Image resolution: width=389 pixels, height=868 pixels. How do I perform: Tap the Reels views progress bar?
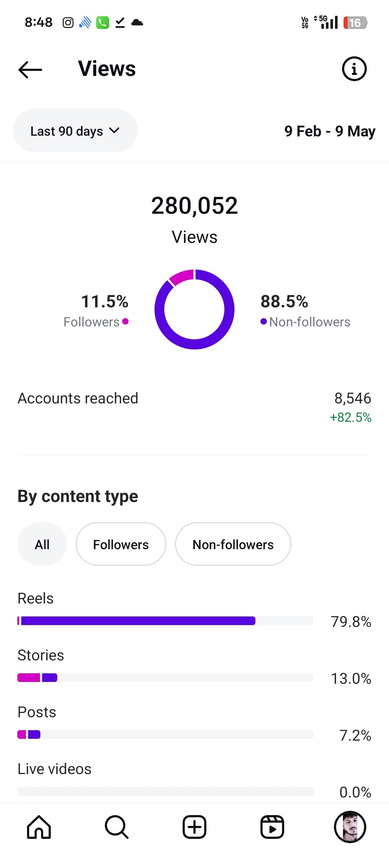point(165,621)
